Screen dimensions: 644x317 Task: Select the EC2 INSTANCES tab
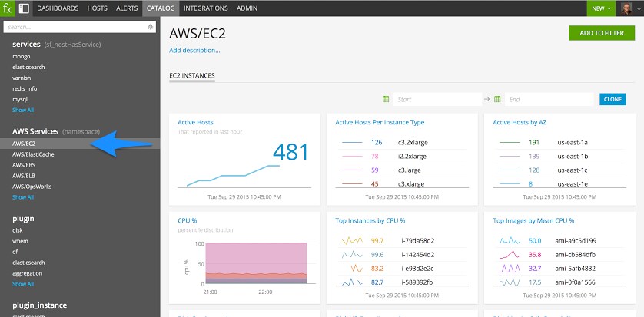(x=192, y=76)
